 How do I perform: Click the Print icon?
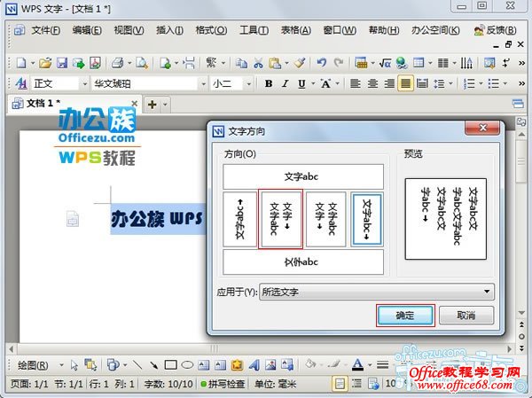[118, 63]
